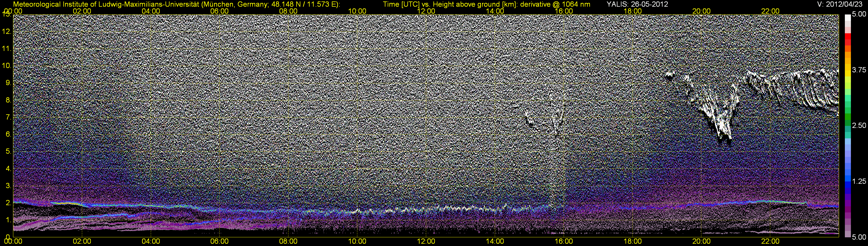This screenshot has height=246, width=868.
Task: Click the 02:00 label on the upper time axis
Action: tap(82, 11)
